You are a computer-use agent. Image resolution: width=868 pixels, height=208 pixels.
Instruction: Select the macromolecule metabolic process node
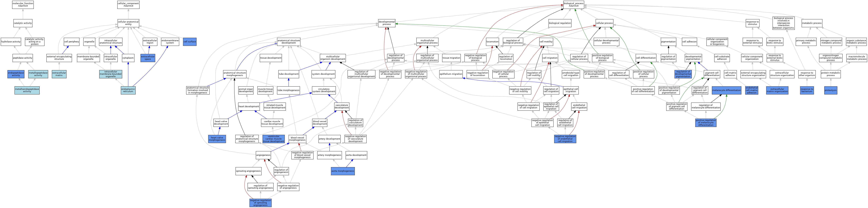pos(857,58)
